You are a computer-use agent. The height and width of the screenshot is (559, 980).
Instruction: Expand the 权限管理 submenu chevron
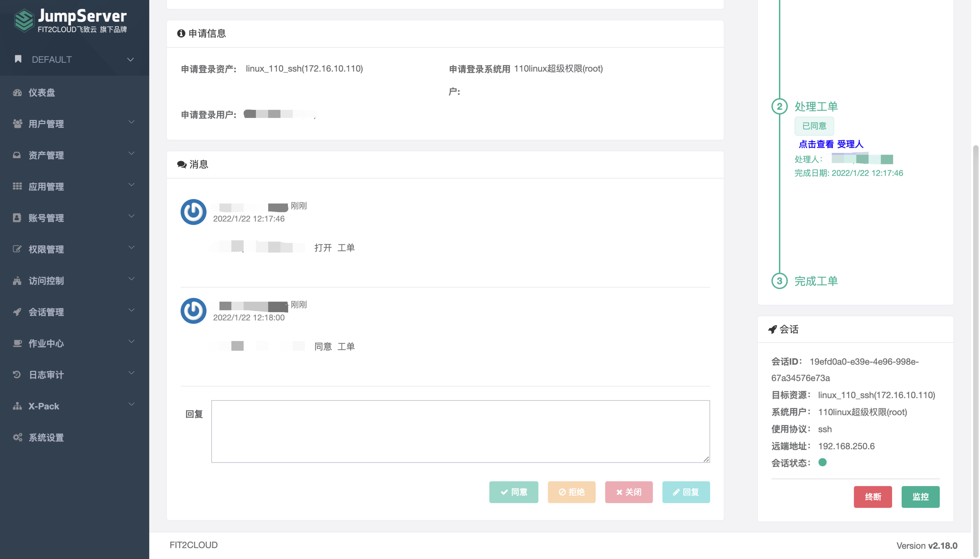pyautogui.click(x=132, y=248)
